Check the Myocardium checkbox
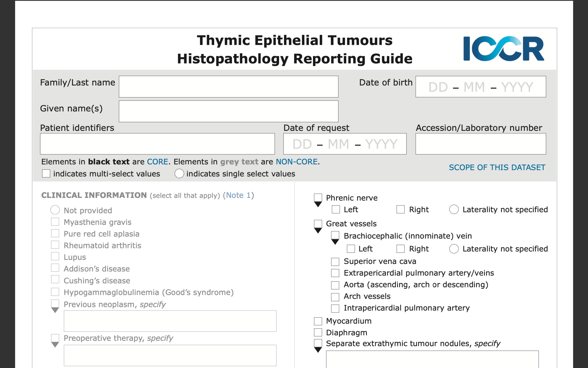This screenshot has width=588, height=368. pyautogui.click(x=318, y=321)
